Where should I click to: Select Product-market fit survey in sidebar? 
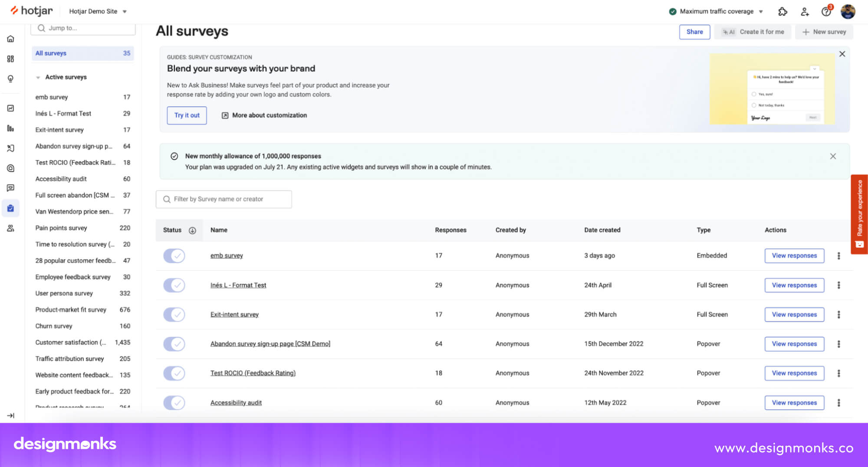coord(83,309)
